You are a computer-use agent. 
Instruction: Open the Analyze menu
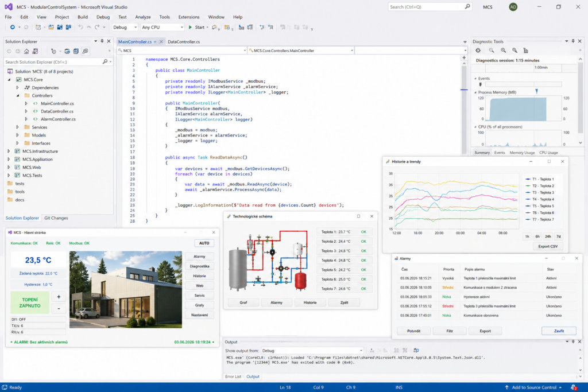pos(143,17)
